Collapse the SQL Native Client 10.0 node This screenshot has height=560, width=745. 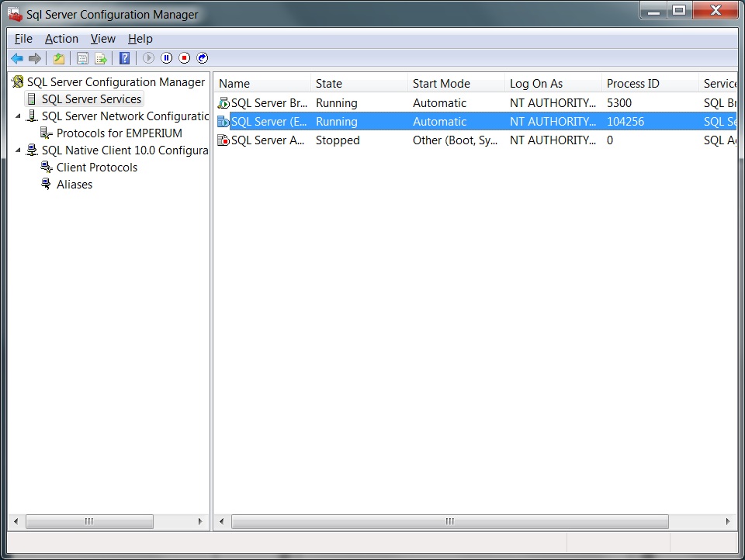point(19,150)
